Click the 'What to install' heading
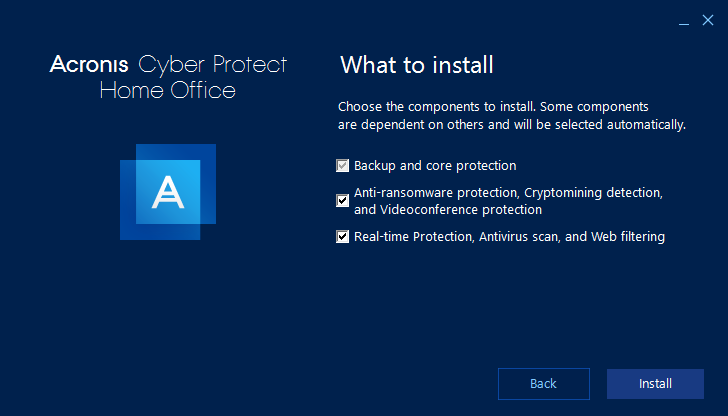728x416 pixels. 416,65
